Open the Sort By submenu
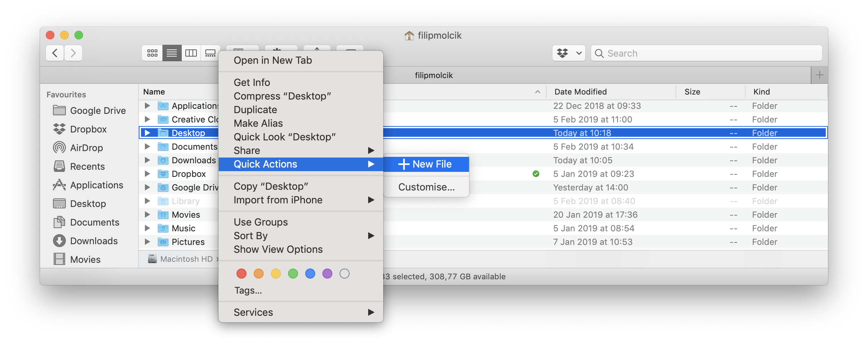The width and height of the screenshot is (868, 338). (250, 236)
